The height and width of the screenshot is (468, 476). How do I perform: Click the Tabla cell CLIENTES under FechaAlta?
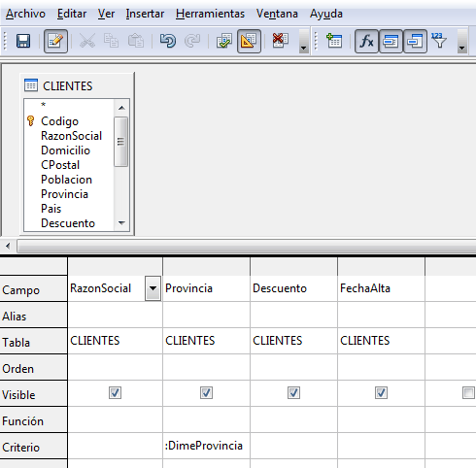[381, 341]
